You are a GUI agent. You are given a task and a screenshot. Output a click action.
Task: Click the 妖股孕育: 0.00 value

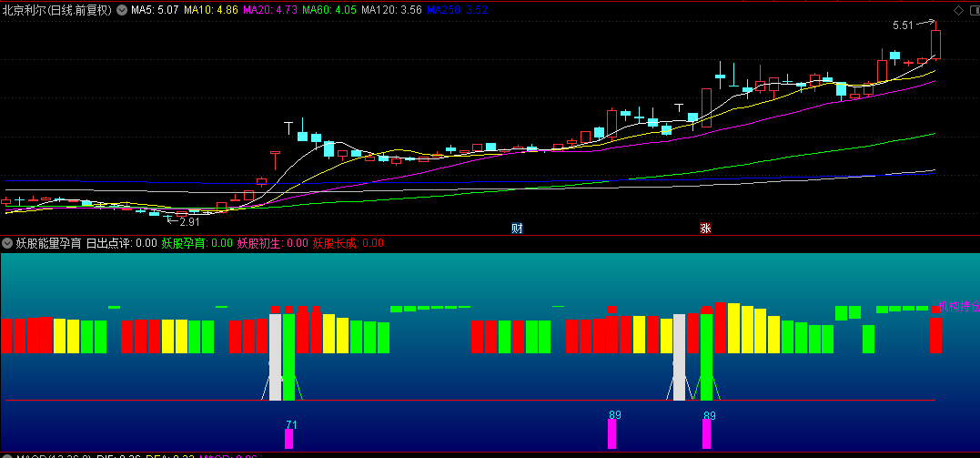point(197,243)
